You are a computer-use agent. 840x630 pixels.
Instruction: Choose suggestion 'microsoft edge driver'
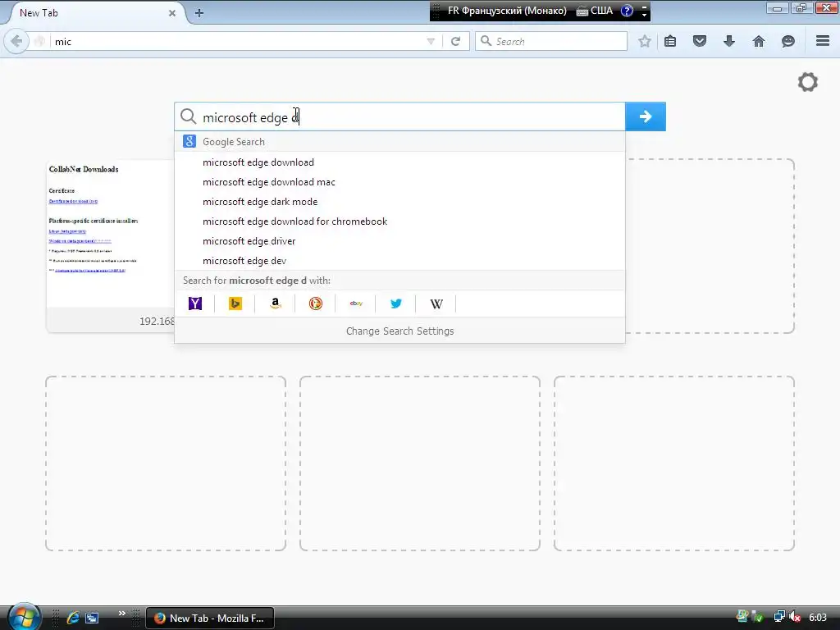[399, 241]
